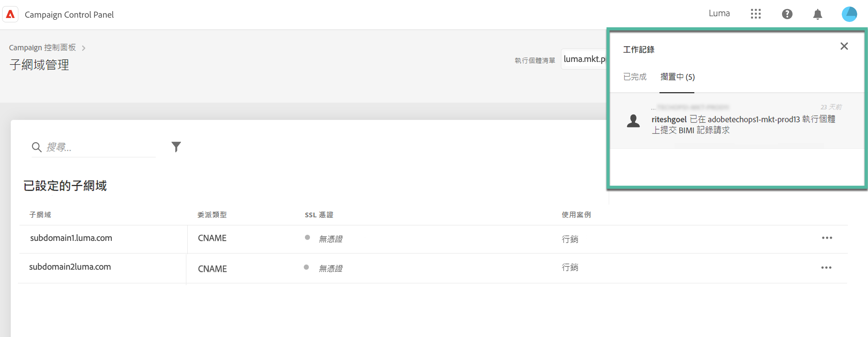The height and width of the screenshot is (337, 868).
Task: Open the riteshgoel BIMI job log entry
Action: pos(737,121)
